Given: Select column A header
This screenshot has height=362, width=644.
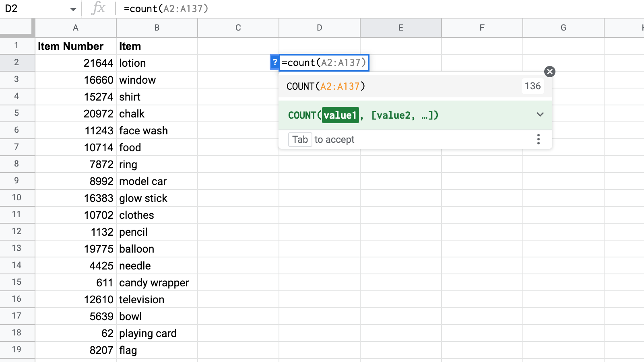Looking at the screenshot, I should 76,28.
